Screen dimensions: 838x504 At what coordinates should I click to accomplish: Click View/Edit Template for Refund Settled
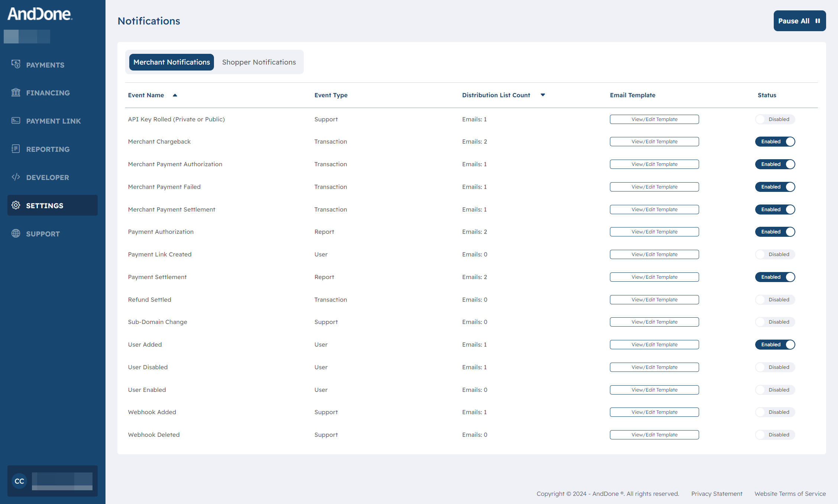654,299
